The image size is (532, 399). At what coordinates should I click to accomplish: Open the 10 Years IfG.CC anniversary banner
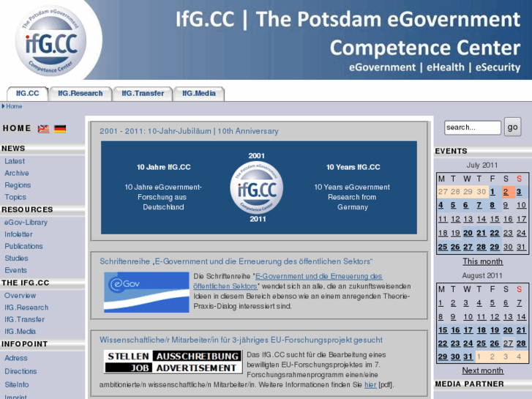259,187
